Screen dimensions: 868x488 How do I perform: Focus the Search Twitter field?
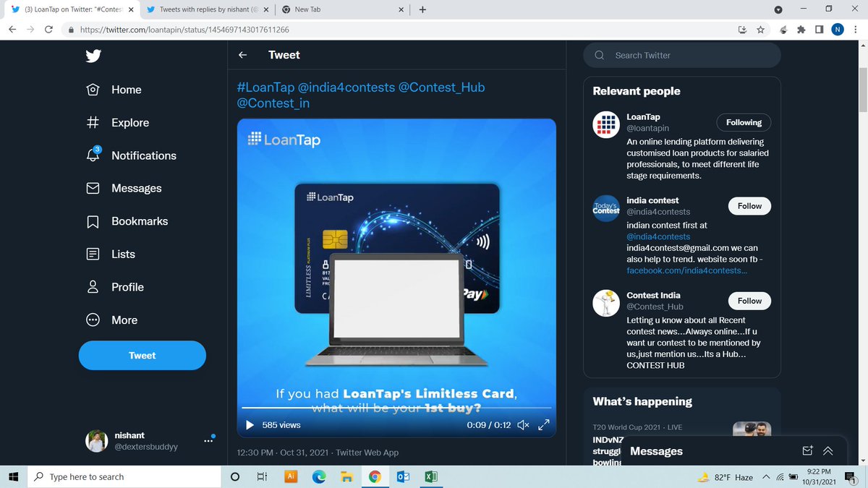click(x=682, y=55)
